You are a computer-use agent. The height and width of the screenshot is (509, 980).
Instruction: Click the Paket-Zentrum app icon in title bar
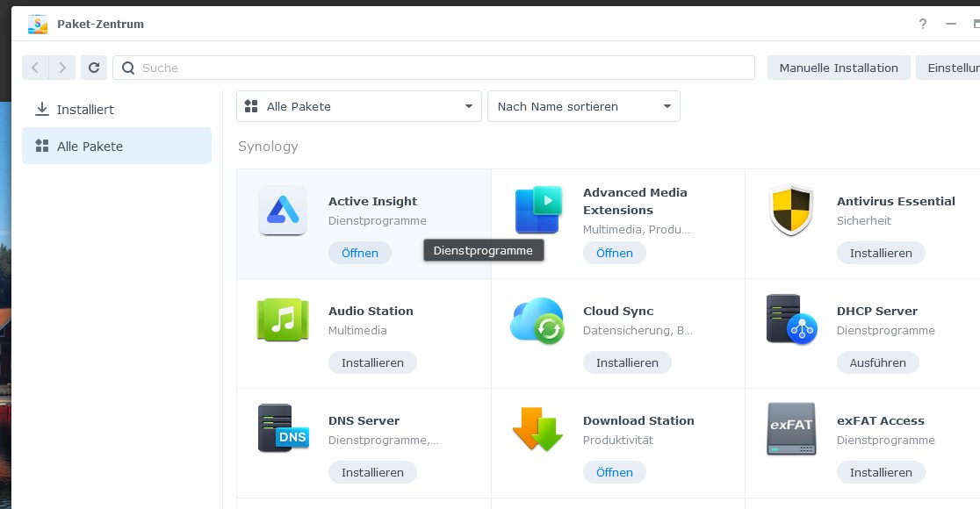coord(38,25)
